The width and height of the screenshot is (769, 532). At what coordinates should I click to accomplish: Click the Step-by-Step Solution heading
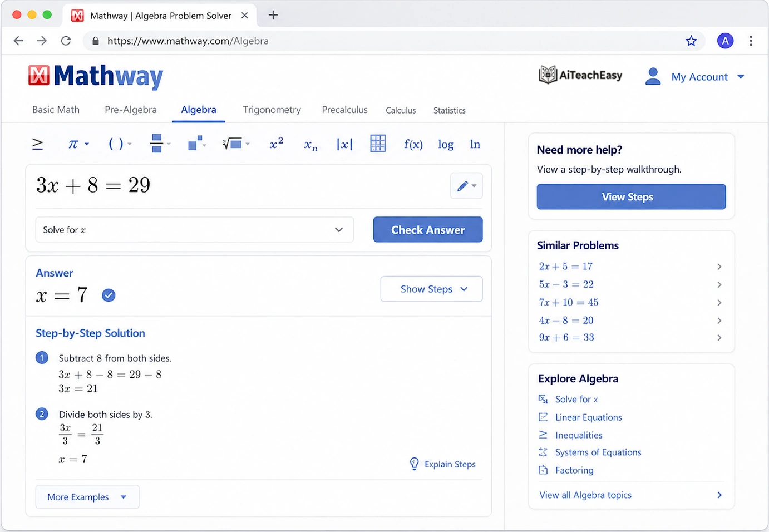(90, 333)
